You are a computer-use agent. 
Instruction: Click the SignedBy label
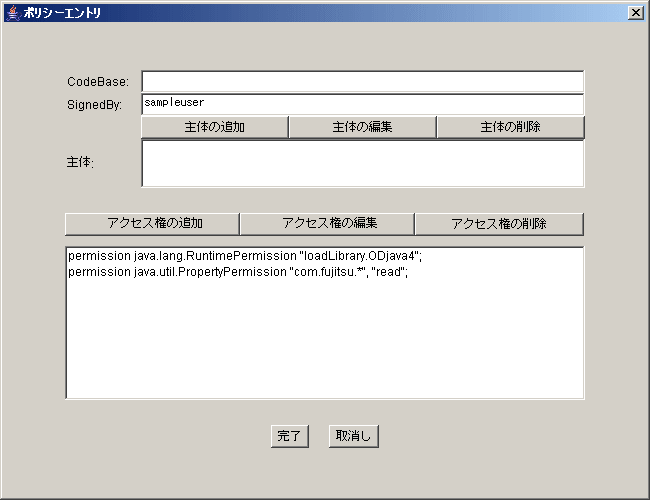tap(94, 104)
